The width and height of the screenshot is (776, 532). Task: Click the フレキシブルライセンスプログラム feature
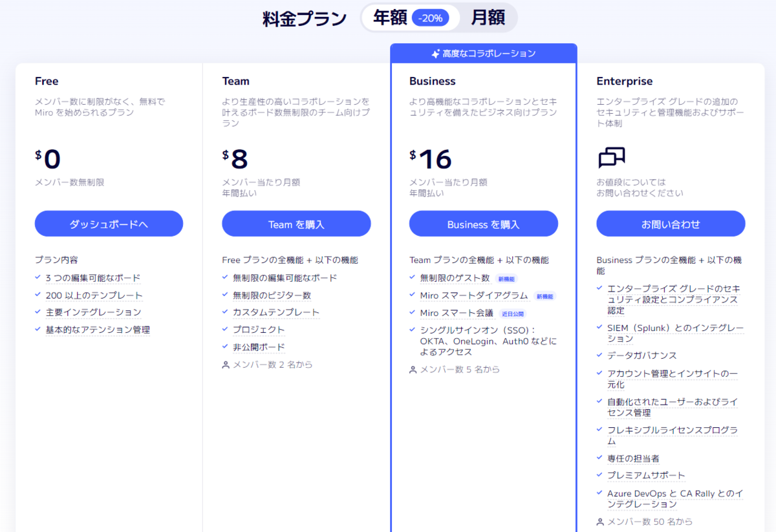point(673,436)
